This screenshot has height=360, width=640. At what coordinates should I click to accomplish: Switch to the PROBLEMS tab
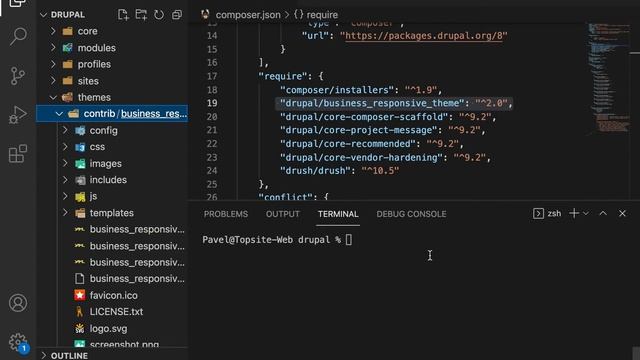click(x=226, y=214)
